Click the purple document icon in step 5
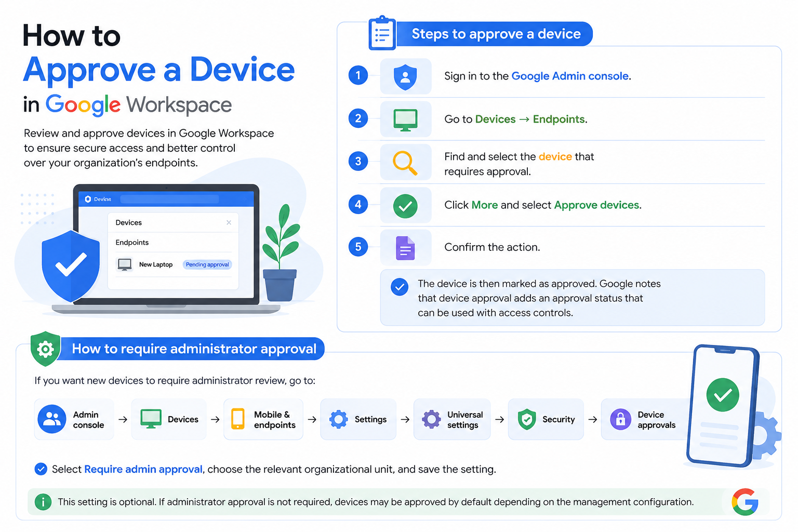This screenshot has width=798, height=532. click(405, 248)
